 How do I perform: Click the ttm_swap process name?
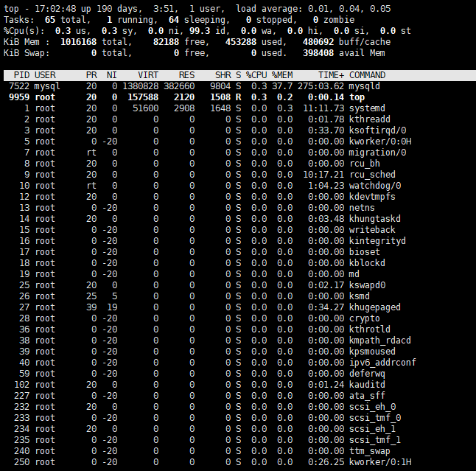click(x=371, y=450)
